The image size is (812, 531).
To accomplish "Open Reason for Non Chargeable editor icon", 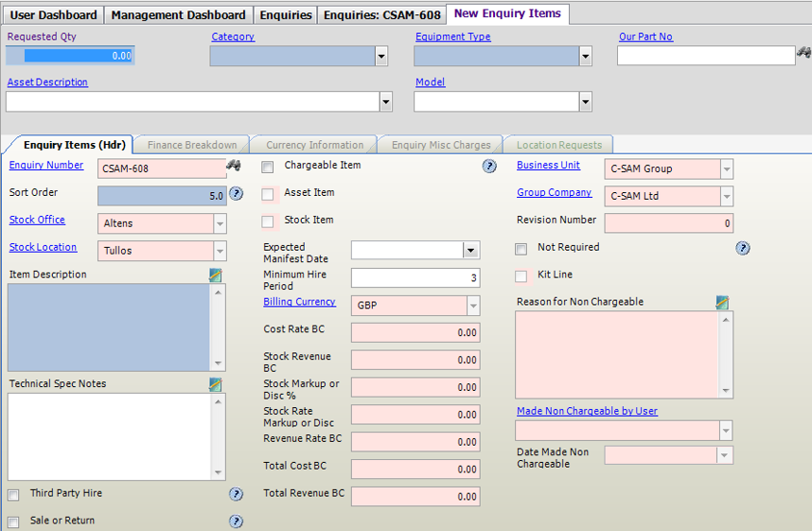I will point(723,303).
